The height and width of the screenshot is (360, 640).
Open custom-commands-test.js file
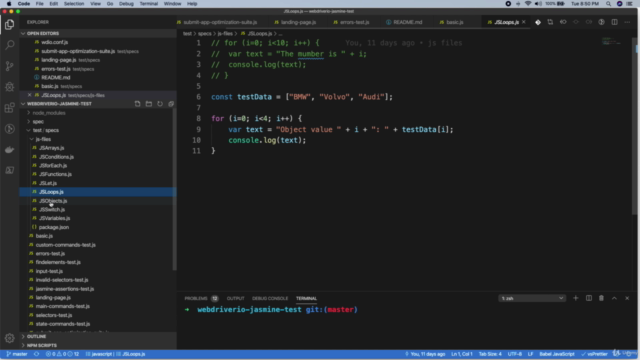[x=65, y=245]
